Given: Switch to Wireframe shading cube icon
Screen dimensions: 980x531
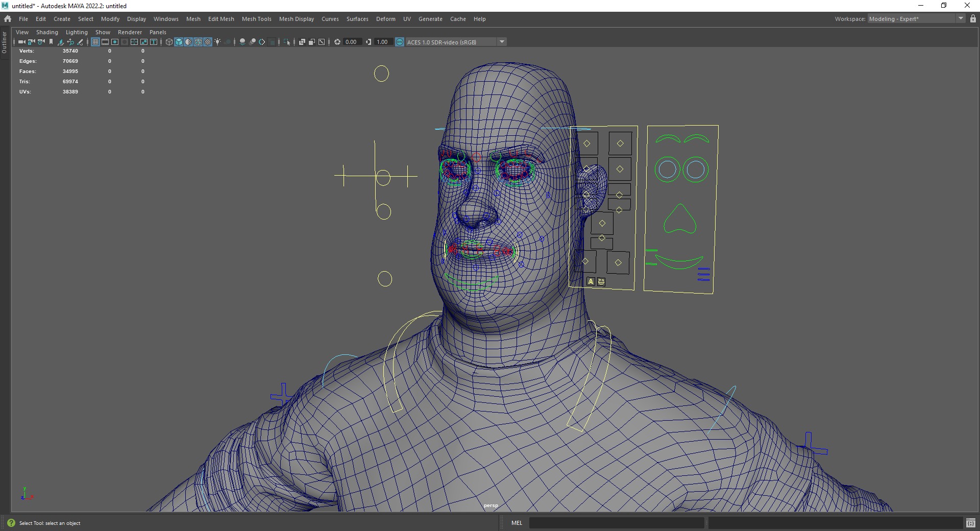Looking at the screenshot, I should point(169,42).
